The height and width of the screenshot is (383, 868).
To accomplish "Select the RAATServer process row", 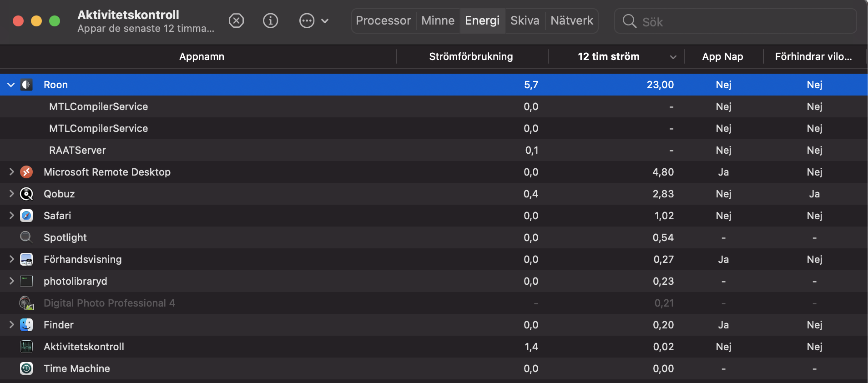I will pyautogui.click(x=434, y=150).
